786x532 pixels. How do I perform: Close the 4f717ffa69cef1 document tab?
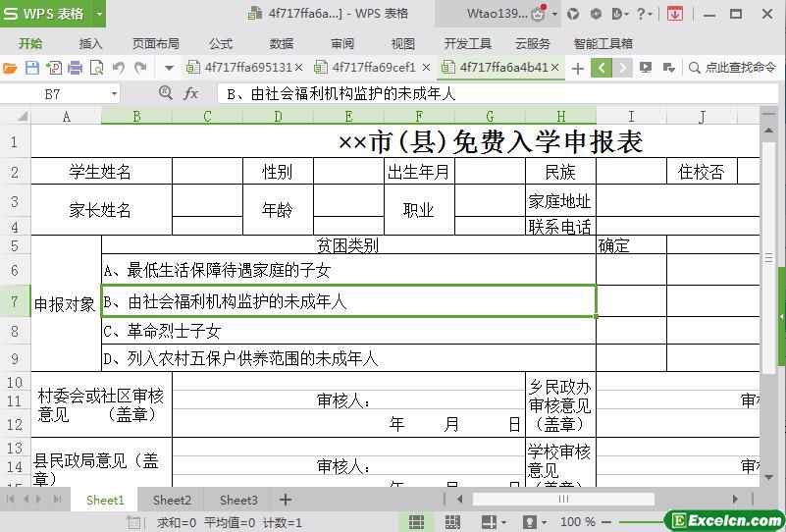pos(426,67)
